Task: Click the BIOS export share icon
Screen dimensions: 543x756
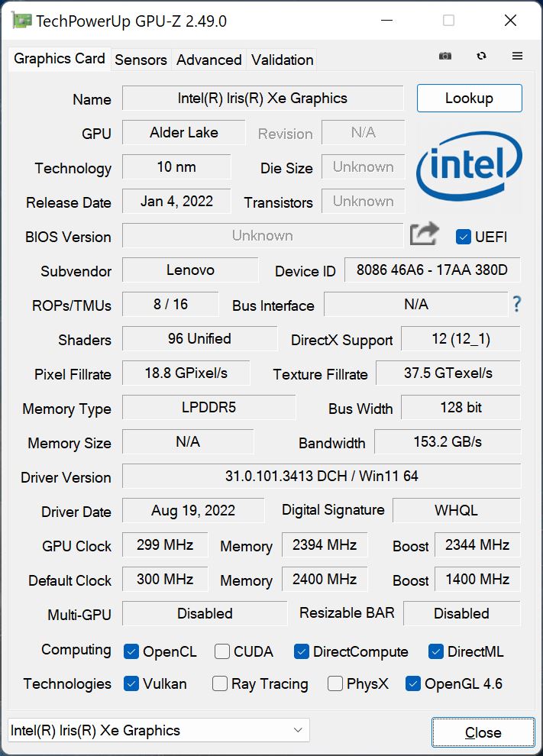Action: [425, 234]
